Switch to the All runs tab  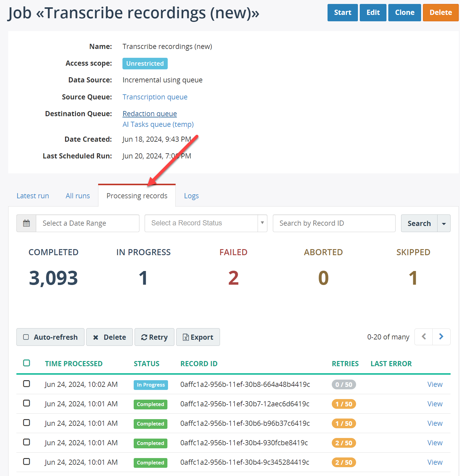(78, 196)
